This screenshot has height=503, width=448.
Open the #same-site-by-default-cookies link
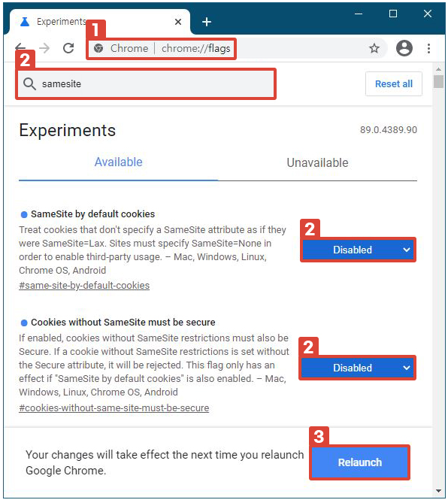[84, 285]
